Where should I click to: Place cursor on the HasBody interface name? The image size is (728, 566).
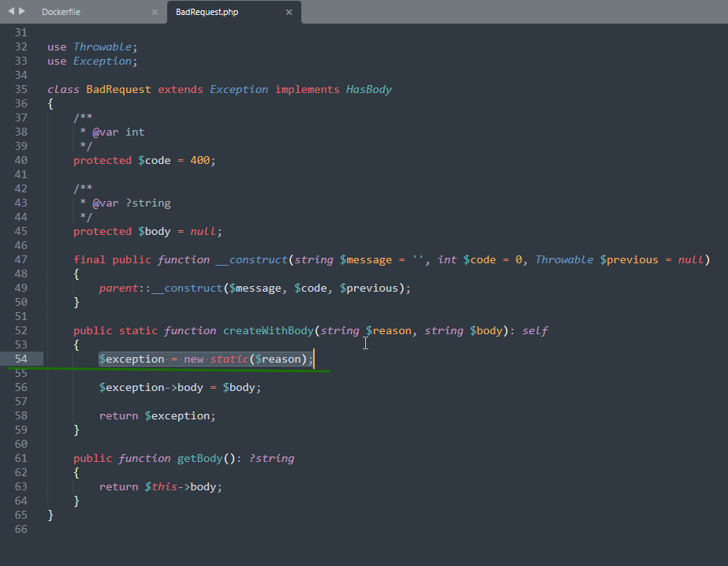(368, 89)
